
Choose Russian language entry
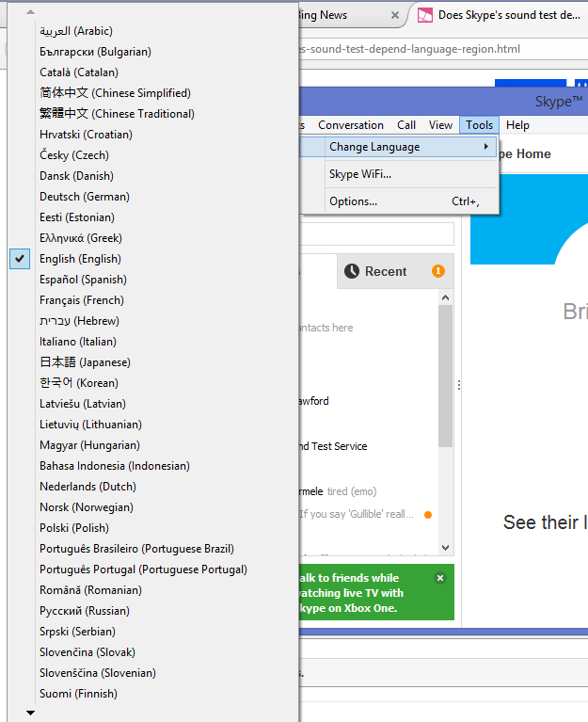point(84,611)
